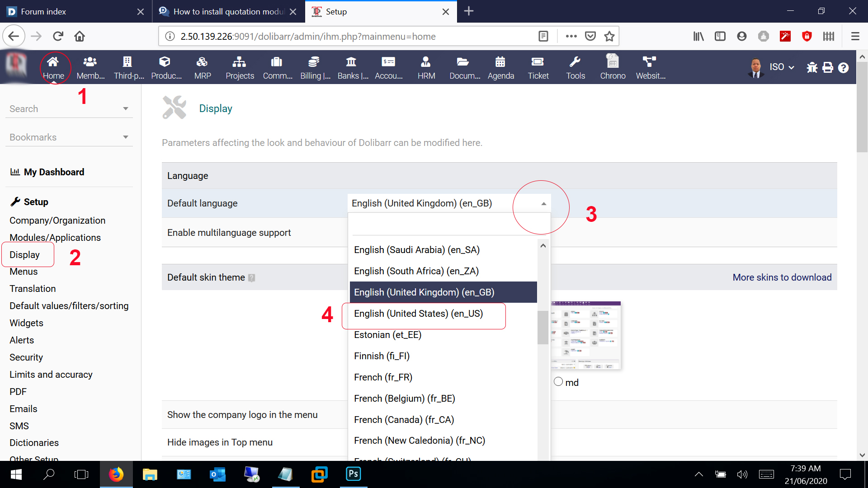
Task: Click the skin theme help icon
Action: pos(252,278)
